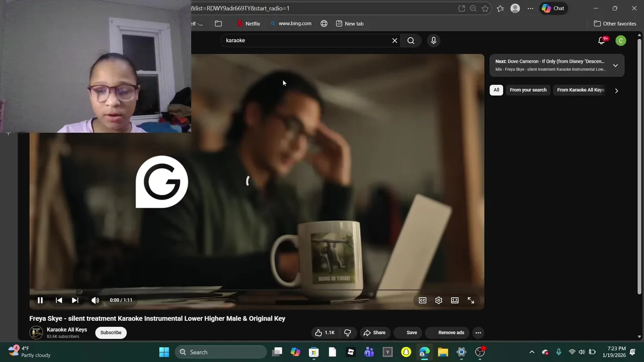644x362 pixels.
Task: Open Edge Settings and more menu
Action: (530, 8)
